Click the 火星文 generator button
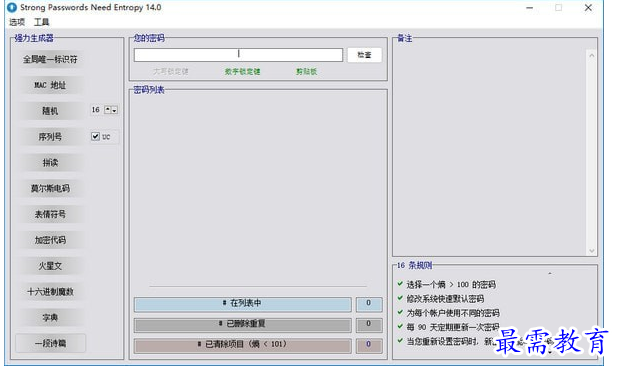The height and width of the screenshot is (373, 617). click(50, 266)
